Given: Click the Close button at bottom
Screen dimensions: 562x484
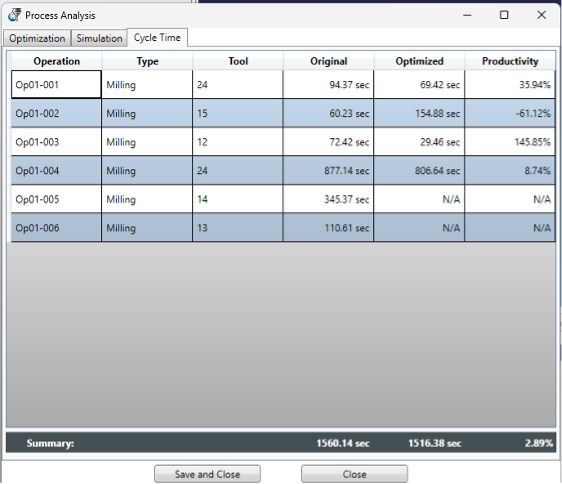Looking at the screenshot, I should coord(354,474).
